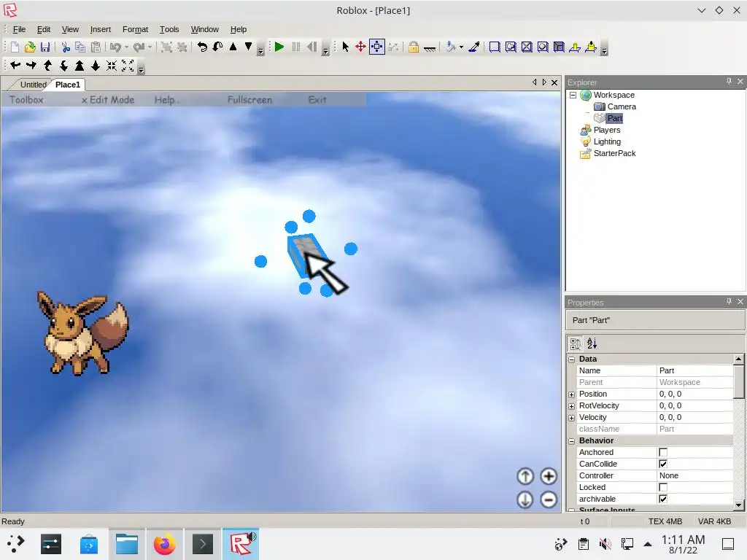This screenshot has height=560, width=747.
Task: Tilt camera up with viewport up arrow
Action: (525, 476)
